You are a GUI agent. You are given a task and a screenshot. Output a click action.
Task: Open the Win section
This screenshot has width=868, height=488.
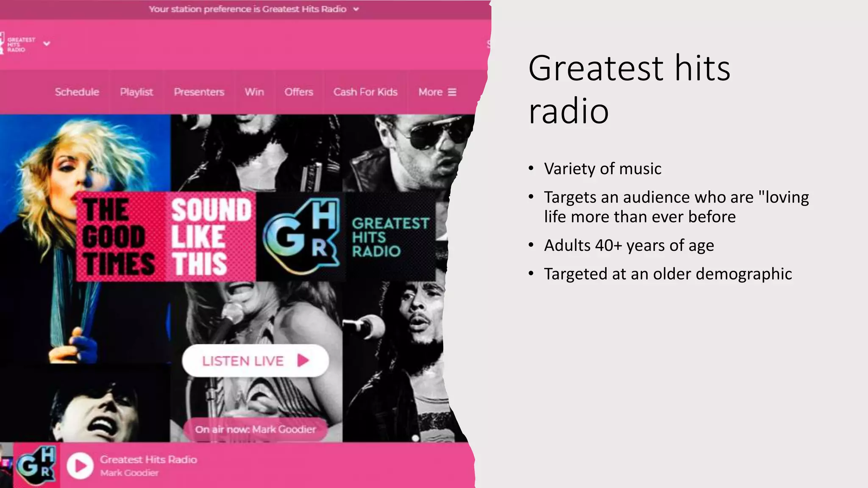254,92
